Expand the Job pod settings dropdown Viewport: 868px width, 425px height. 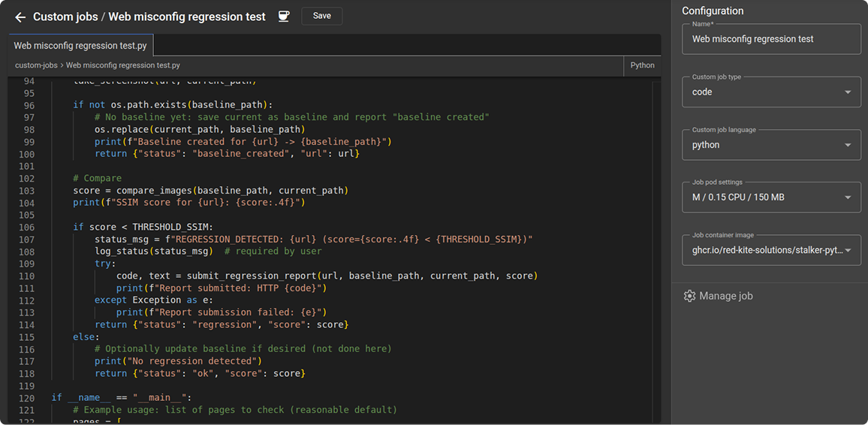[x=770, y=197]
